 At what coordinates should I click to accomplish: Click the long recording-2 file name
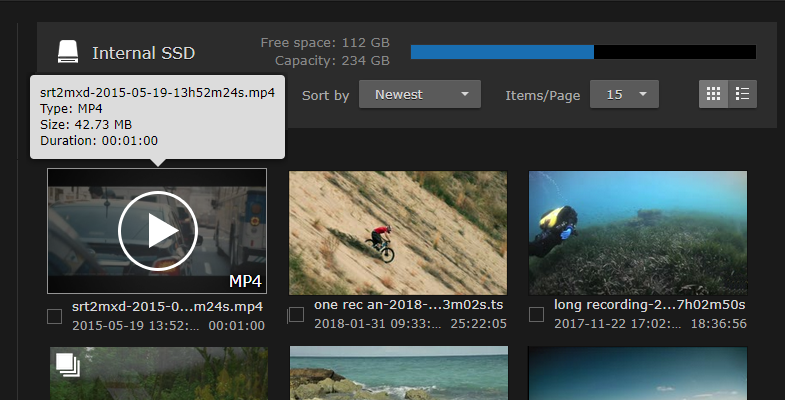(x=650, y=304)
